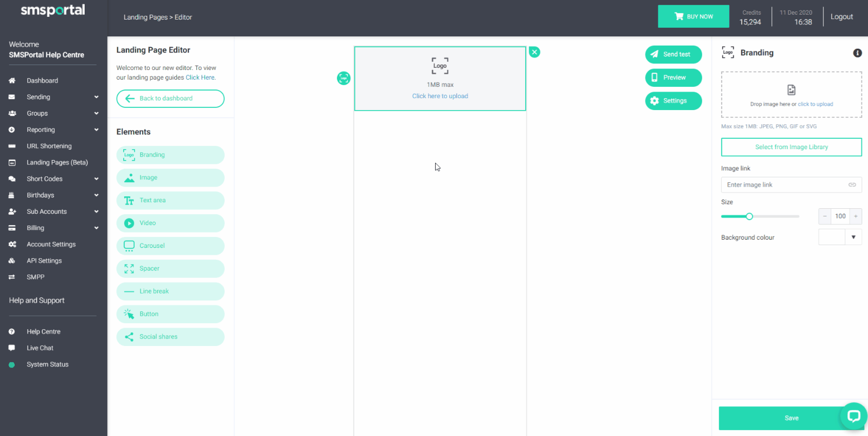Click the Send test button
Image resolution: width=868 pixels, height=436 pixels.
point(673,55)
